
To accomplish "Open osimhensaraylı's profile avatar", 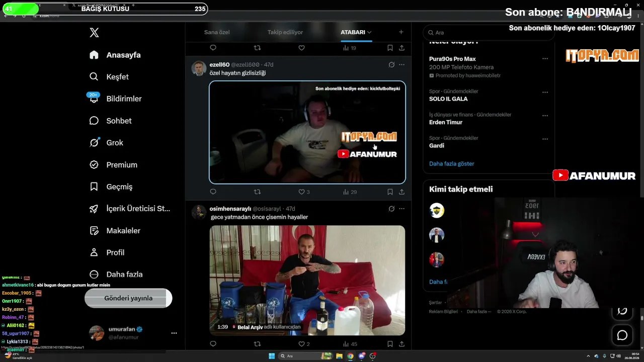I will coord(199,212).
